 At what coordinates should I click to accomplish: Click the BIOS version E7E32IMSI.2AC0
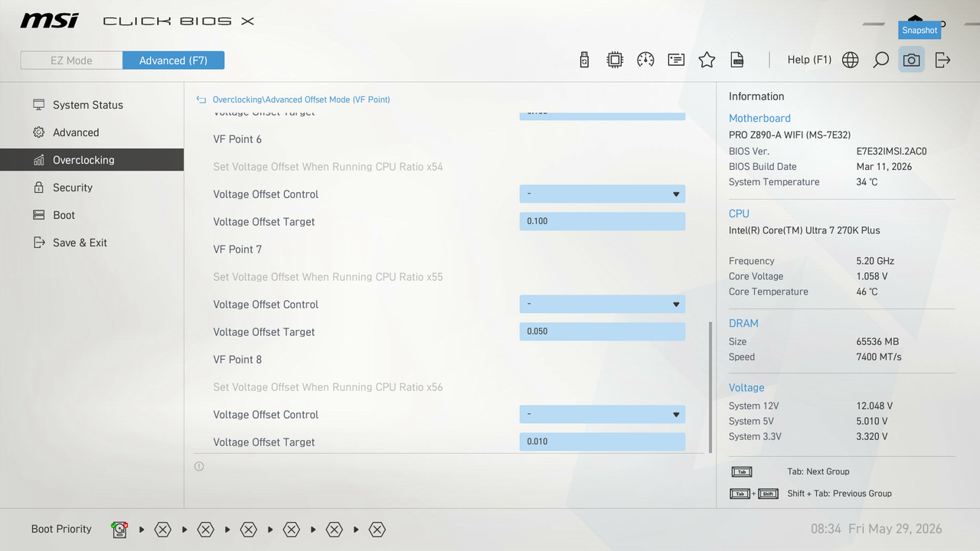(x=891, y=152)
